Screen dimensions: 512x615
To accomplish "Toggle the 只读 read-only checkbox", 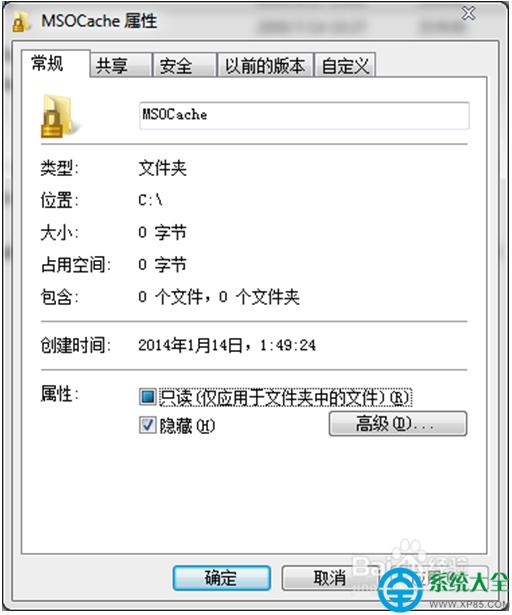I will tap(148, 397).
